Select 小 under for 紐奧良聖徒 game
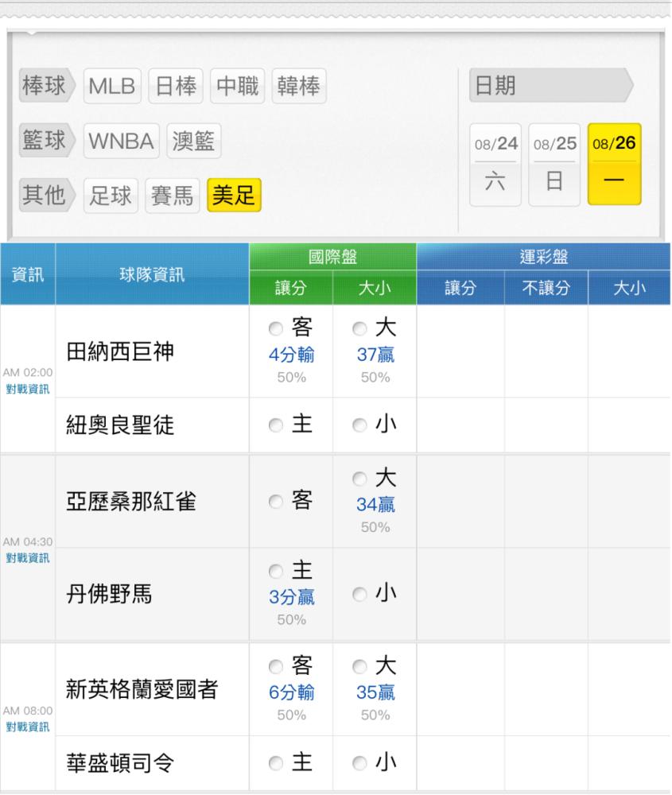The image size is (672, 795). coord(359,425)
